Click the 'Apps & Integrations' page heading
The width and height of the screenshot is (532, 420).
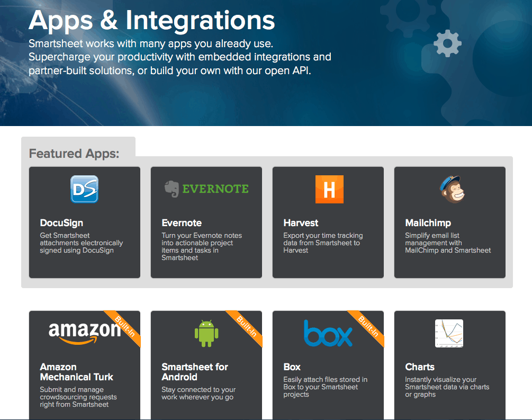point(152,20)
